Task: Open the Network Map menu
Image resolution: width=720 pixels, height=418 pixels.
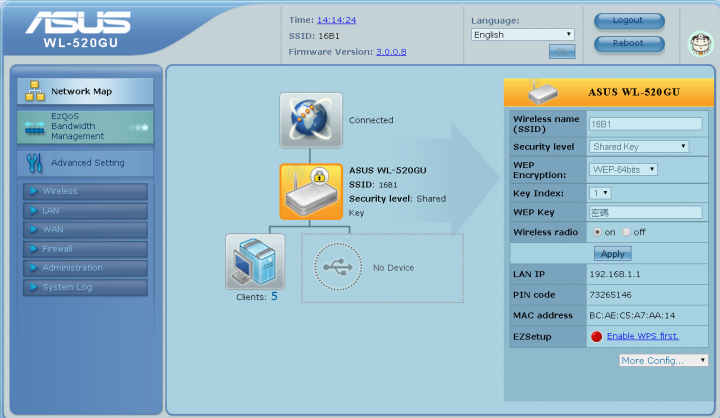Action: (x=85, y=91)
